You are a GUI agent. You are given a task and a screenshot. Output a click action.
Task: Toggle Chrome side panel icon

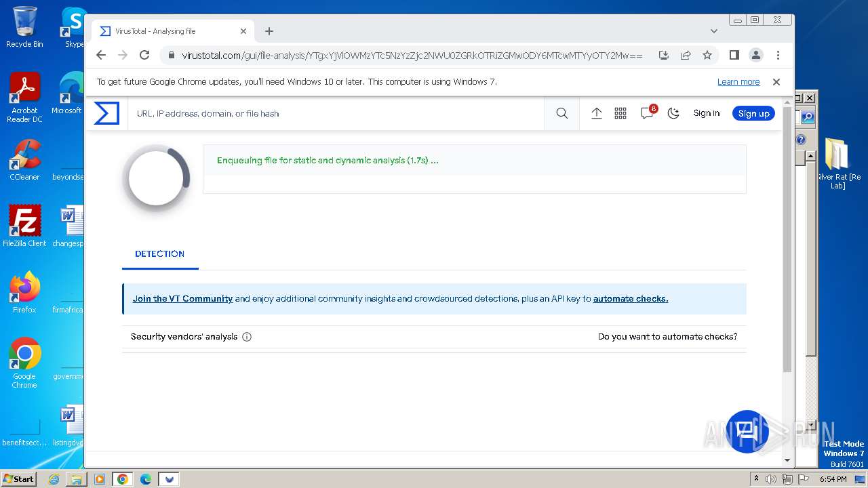coord(734,55)
